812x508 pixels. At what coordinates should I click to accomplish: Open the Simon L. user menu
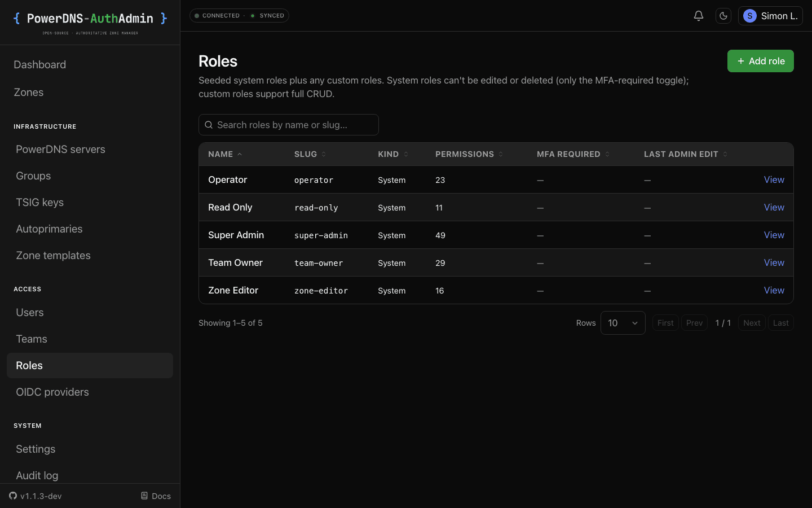pos(770,16)
